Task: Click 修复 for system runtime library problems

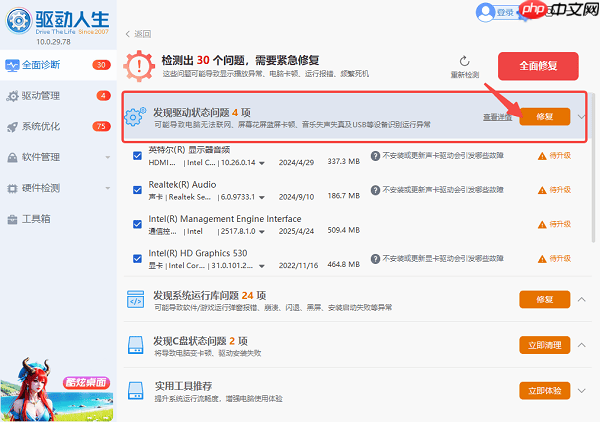Action: tap(545, 300)
